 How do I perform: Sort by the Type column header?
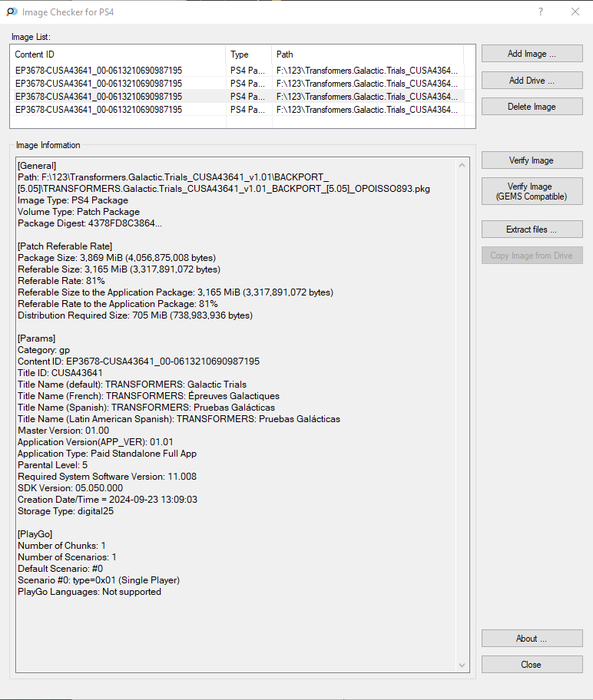pyautogui.click(x=248, y=54)
